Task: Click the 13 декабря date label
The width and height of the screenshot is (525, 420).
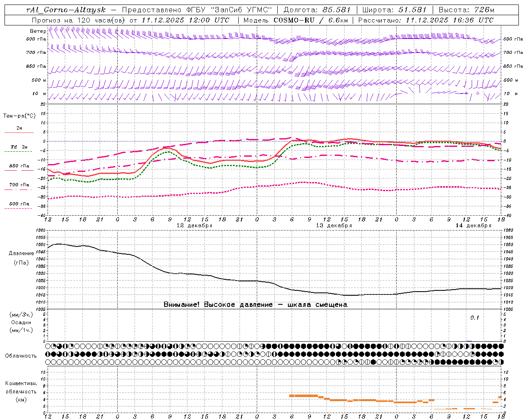Action: pos(334,226)
